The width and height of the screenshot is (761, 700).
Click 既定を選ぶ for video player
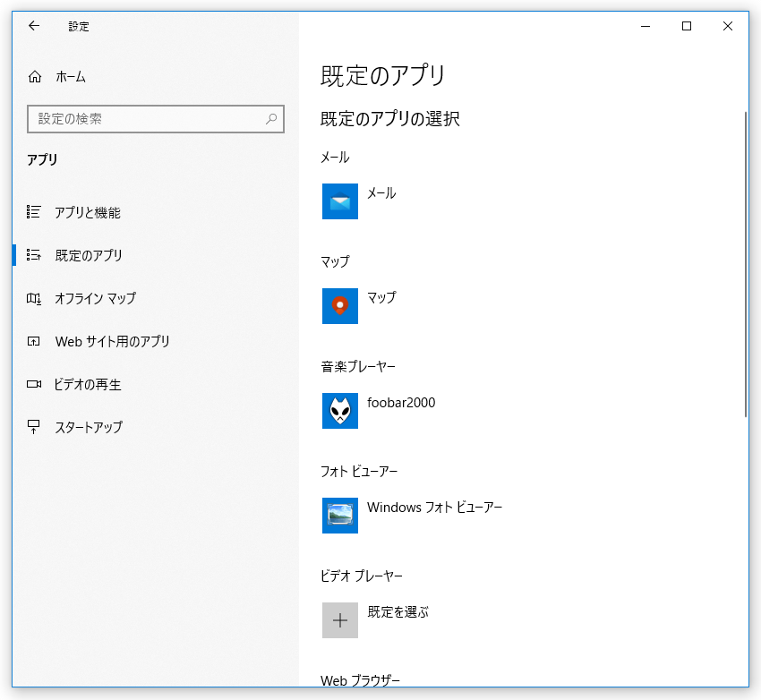coord(398,612)
